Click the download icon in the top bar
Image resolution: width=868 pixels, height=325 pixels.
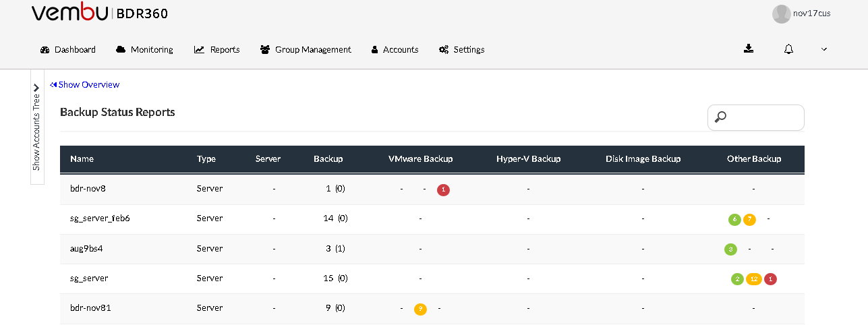(748, 49)
